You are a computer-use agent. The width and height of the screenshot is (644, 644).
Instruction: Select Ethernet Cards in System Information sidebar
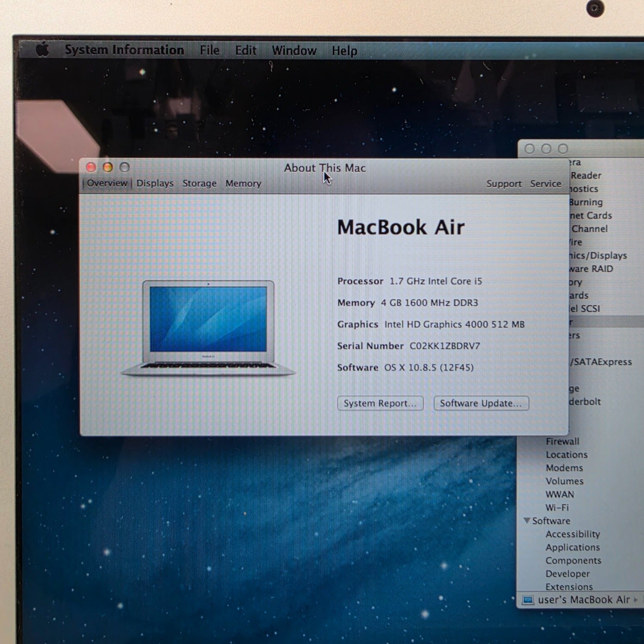[x=591, y=216]
